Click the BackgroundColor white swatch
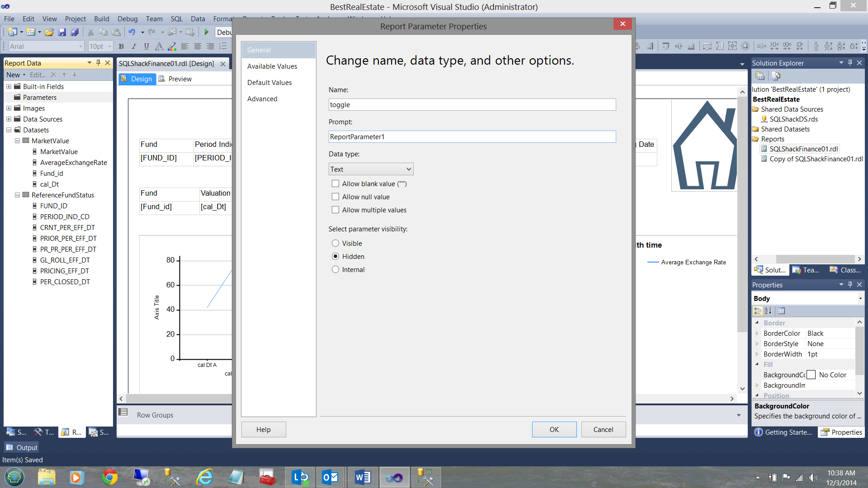Screen dimensions: 868x488 point(811,375)
